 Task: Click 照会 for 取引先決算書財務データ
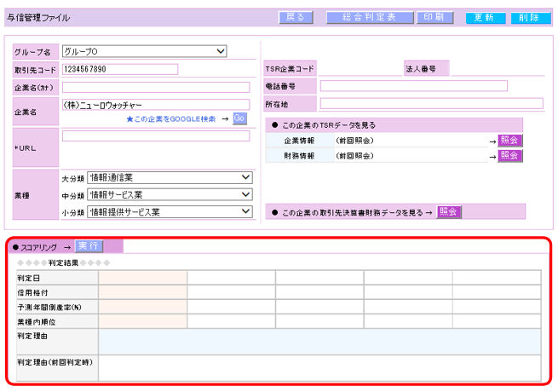449,211
